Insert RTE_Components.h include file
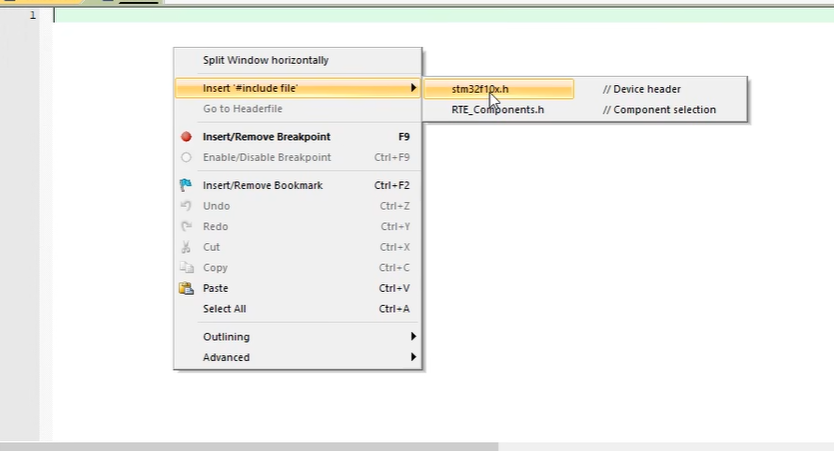Image resolution: width=834 pixels, height=451 pixels. (x=498, y=110)
